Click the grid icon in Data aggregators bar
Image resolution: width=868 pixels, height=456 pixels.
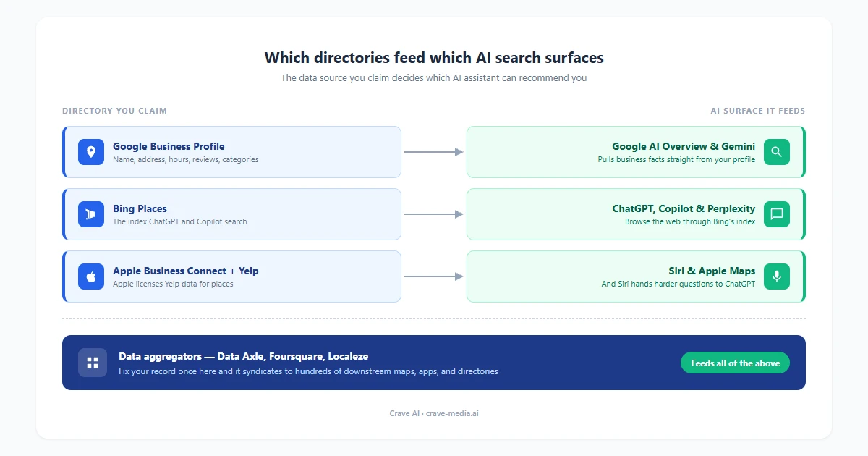click(93, 363)
